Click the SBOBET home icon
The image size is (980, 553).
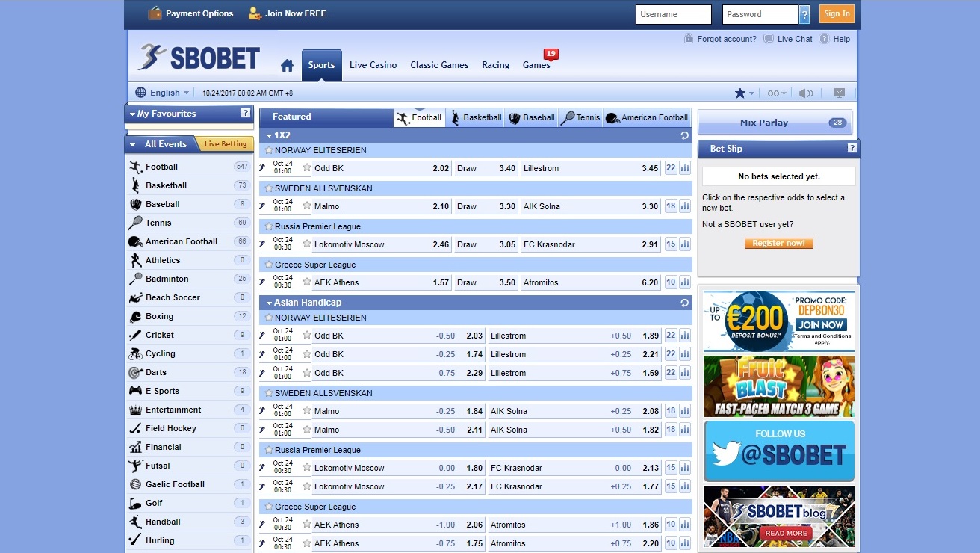[x=287, y=65]
